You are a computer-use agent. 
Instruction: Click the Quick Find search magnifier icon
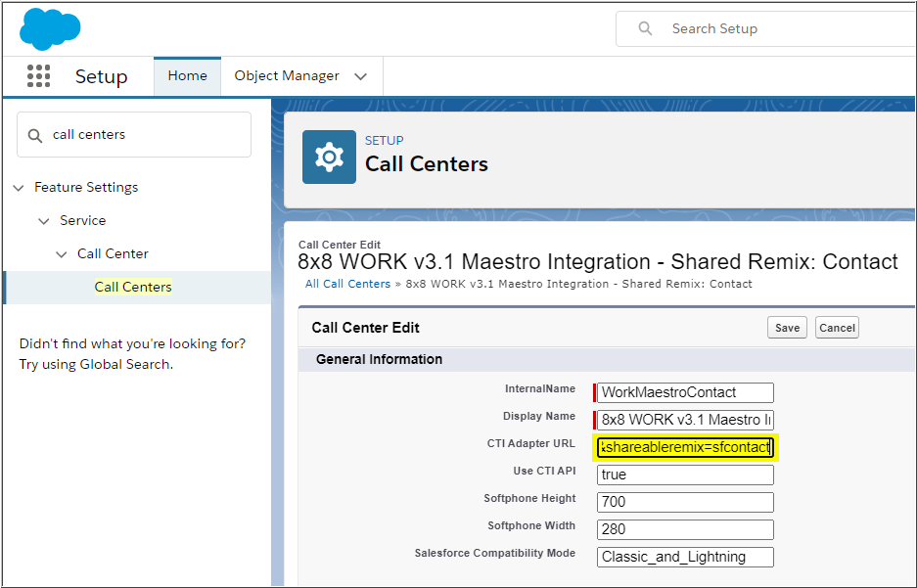pyautogui.click(x=35, y=135)
